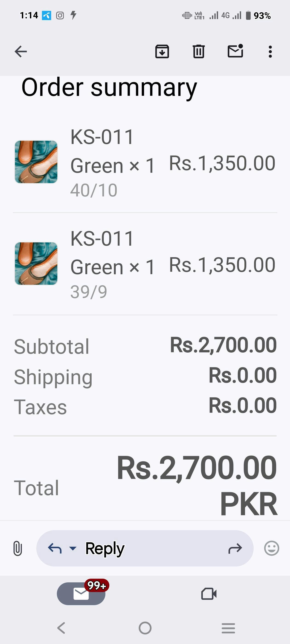This screenshot has width=290, height=644.
Task: Mark the email as unread
Action: coord(235,51)
